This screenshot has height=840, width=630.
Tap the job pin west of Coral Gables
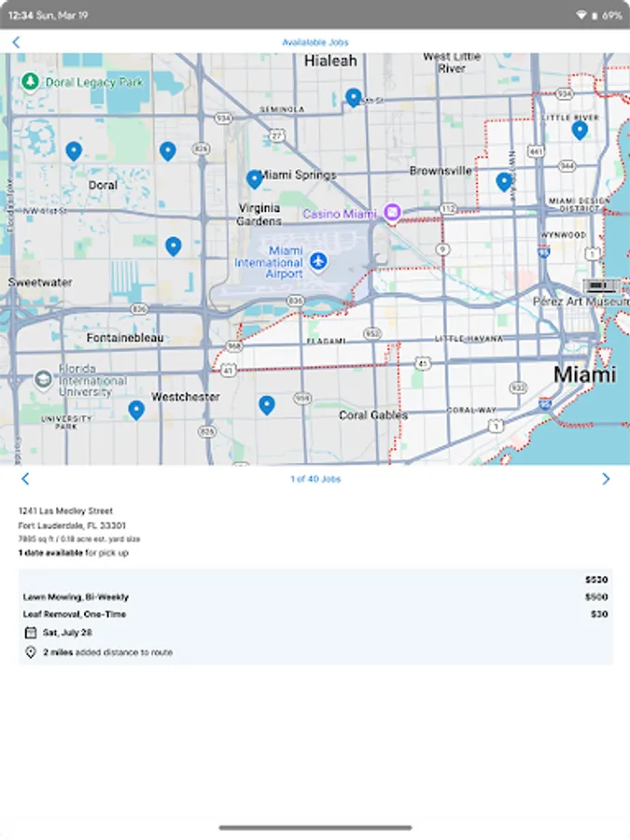(x=267, y=406)
